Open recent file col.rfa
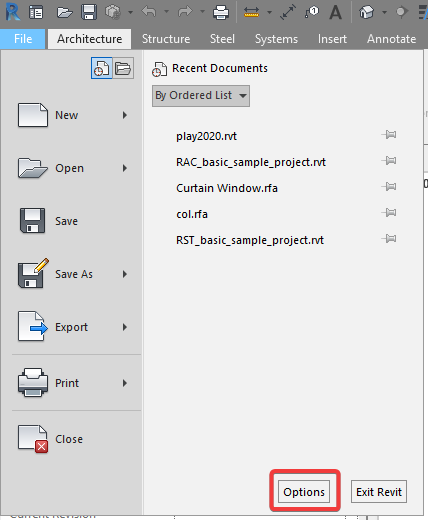Screen dimensions: 428x520 [192, 214]
